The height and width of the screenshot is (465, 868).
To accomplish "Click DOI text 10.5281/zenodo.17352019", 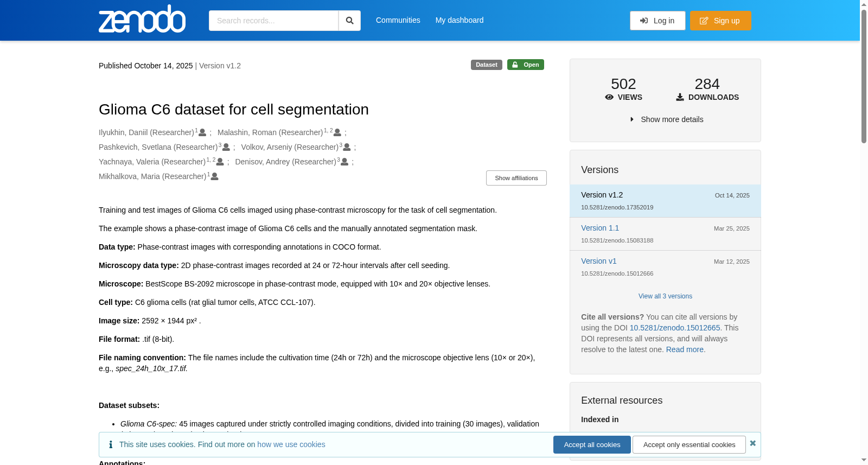I will click(x=617, y=207).
